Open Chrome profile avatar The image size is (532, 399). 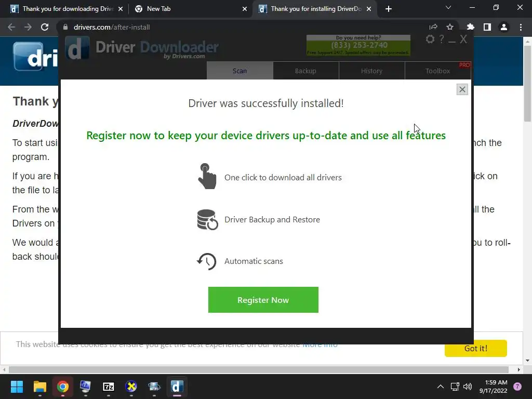tap(504, 27)
